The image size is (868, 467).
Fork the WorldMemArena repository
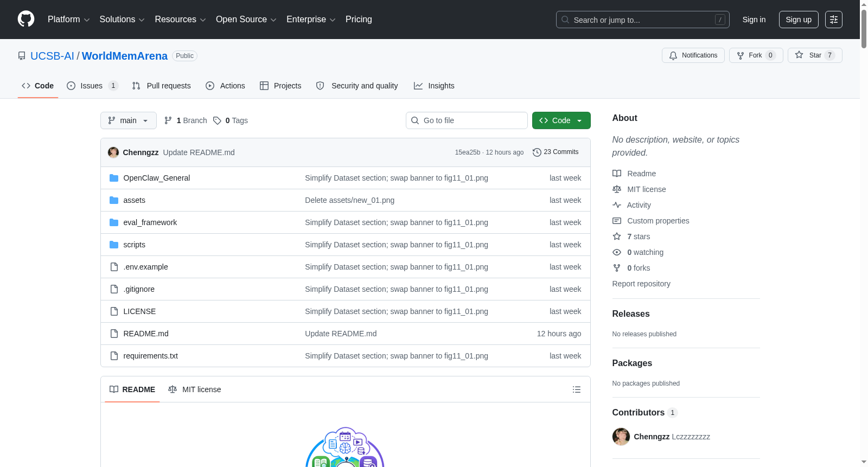(x=756, y=55)
